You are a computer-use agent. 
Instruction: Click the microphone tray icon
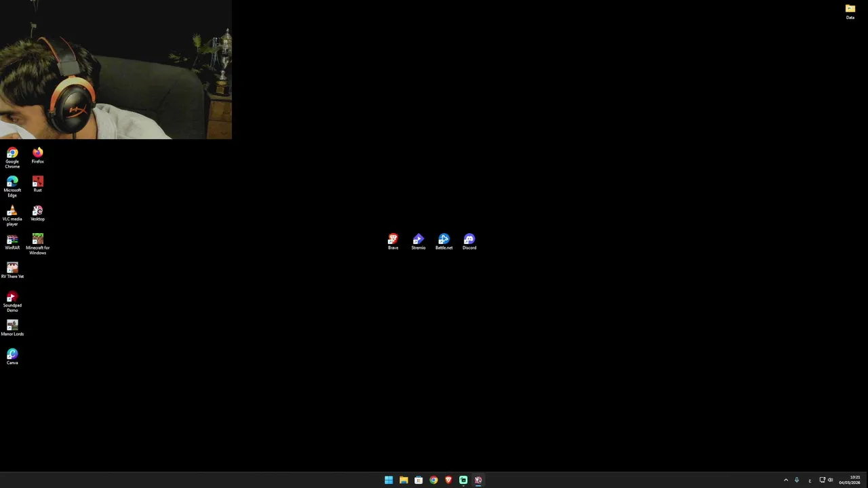(797, 480)
